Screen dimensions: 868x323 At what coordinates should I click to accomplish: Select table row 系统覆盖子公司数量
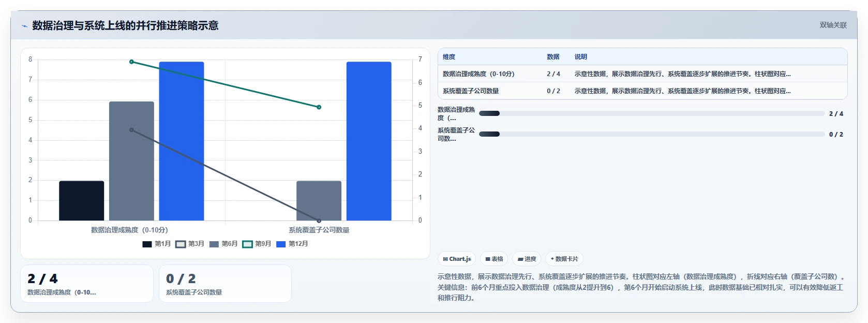pyautogui.click(x=642, y=91)
